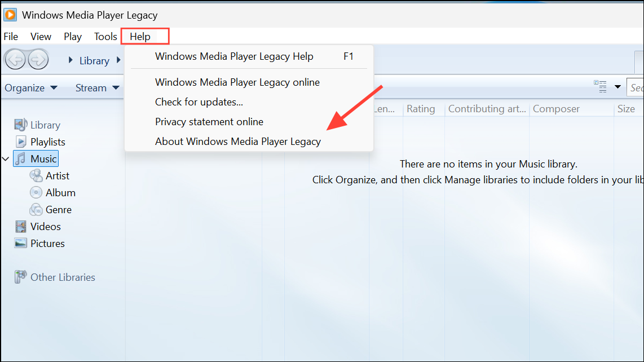This screenshot has height=362, width=644.
Task: Go back with the Back arrow button
Action: [x=15, y=60]
